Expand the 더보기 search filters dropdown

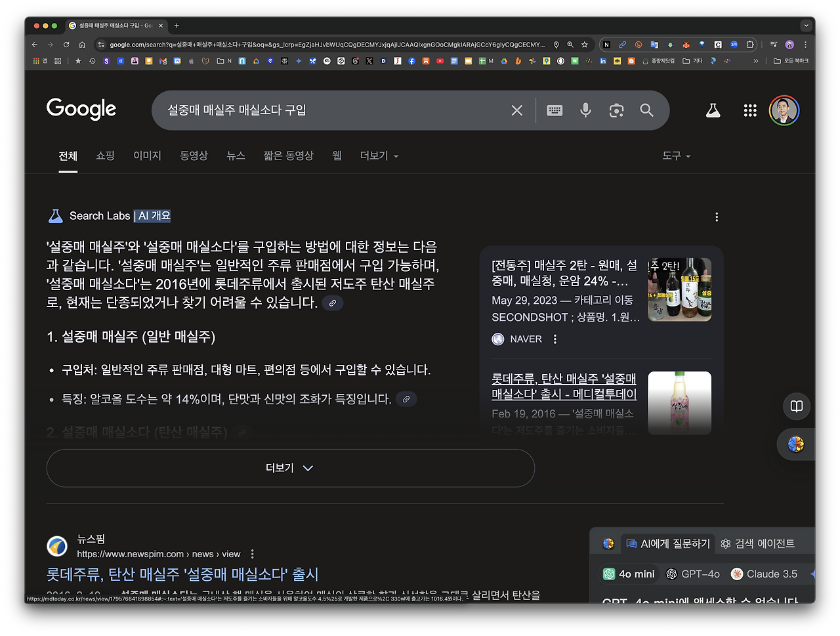(379, 156)
